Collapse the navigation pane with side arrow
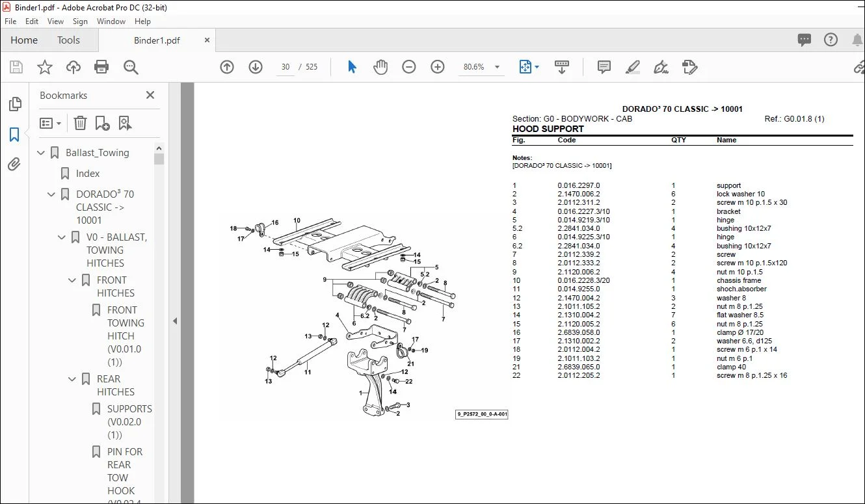The image size is (865, 504). (174, 321)
